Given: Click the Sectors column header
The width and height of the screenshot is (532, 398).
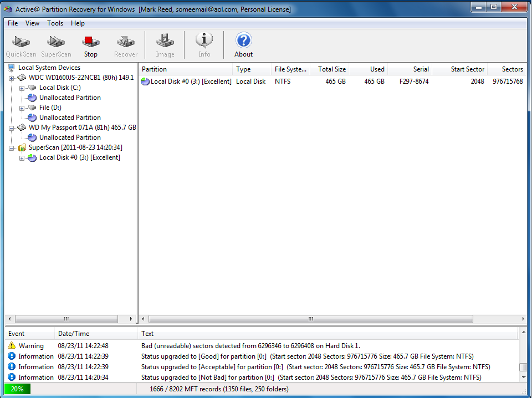Looking at the screenshot, I should [x=507, y=69].
